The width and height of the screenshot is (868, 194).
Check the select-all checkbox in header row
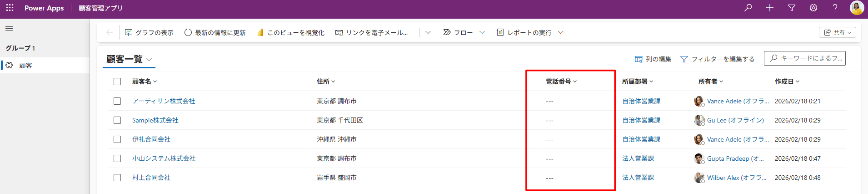point(117,82)
